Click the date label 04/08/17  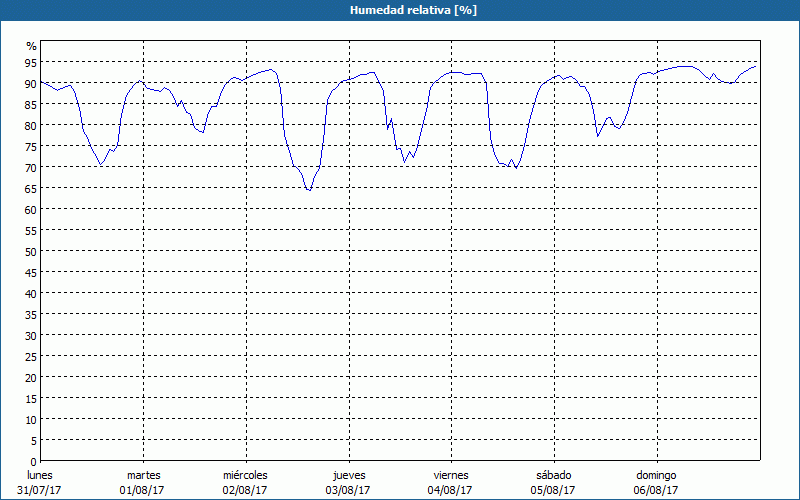451,490
